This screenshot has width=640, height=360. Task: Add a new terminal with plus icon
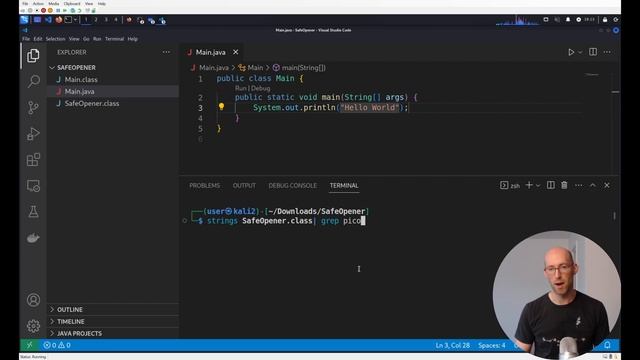pos(529,185)
